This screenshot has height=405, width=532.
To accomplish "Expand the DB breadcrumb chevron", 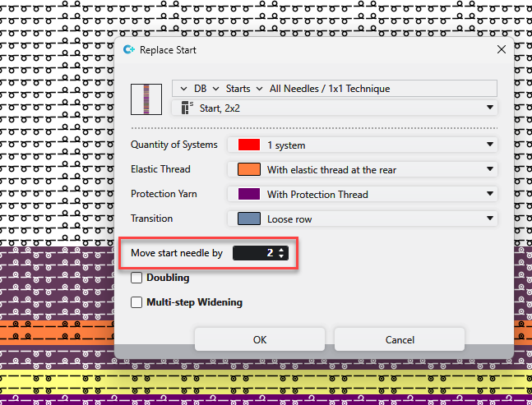I will [182, 88].
